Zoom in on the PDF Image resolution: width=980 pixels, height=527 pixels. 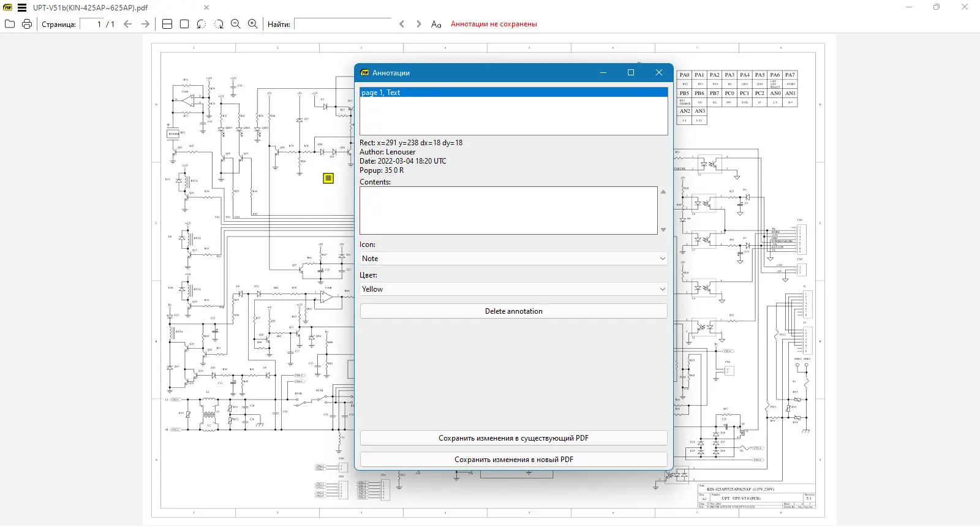(253, 24)
